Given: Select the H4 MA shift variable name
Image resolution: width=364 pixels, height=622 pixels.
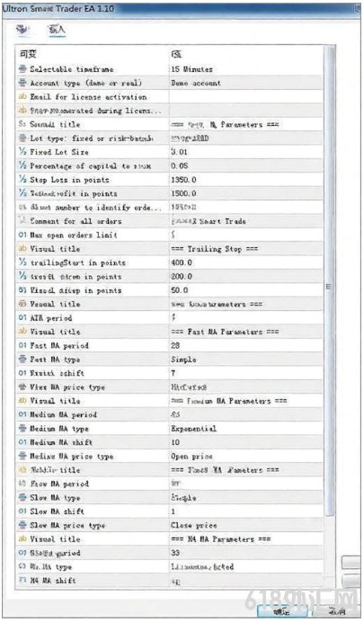Looking at the screenshot, I should coord(53,581).
